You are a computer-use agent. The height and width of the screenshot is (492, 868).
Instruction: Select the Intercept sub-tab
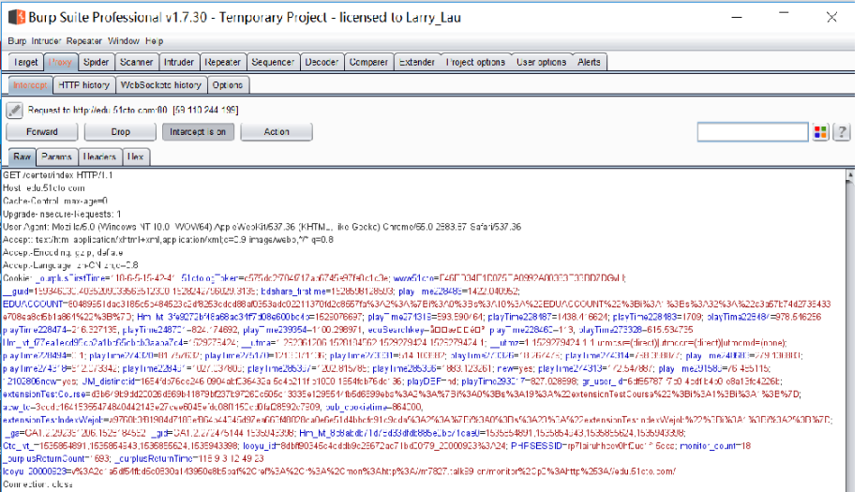(30, 85)
